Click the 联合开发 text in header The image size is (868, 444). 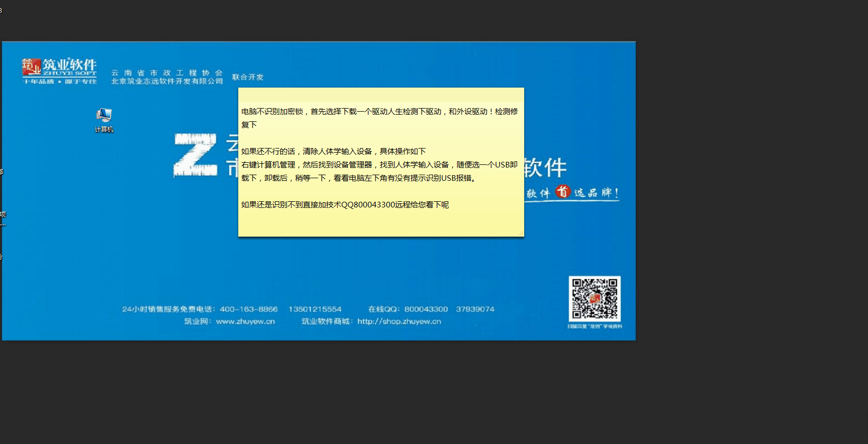(x=247, y=77)
